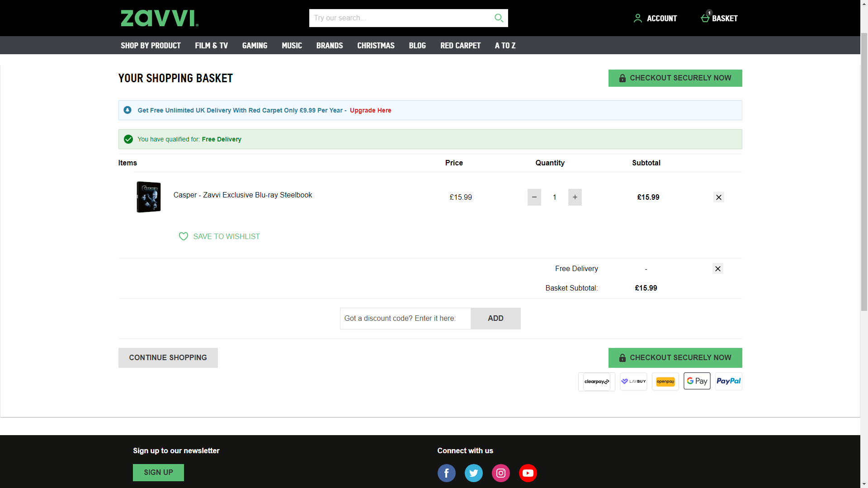This screenshot has height=488, width=868.
Task: Click the Save to Wishlist heart
Action: click(x=184, y=236)
